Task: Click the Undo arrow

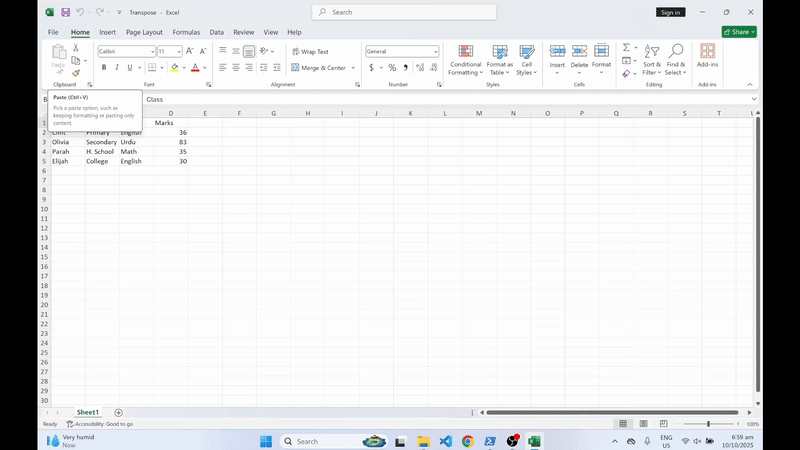Action: 80,12
